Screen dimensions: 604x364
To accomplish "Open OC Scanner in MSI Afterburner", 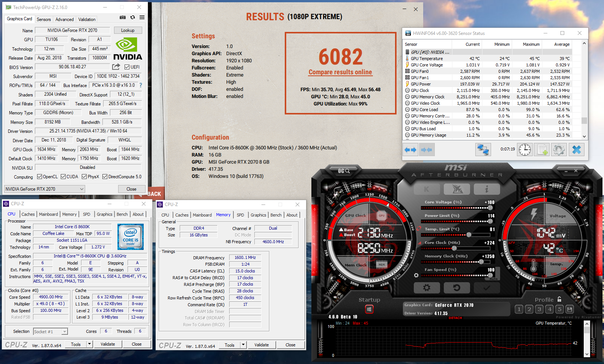I will (x=344, y=171).
